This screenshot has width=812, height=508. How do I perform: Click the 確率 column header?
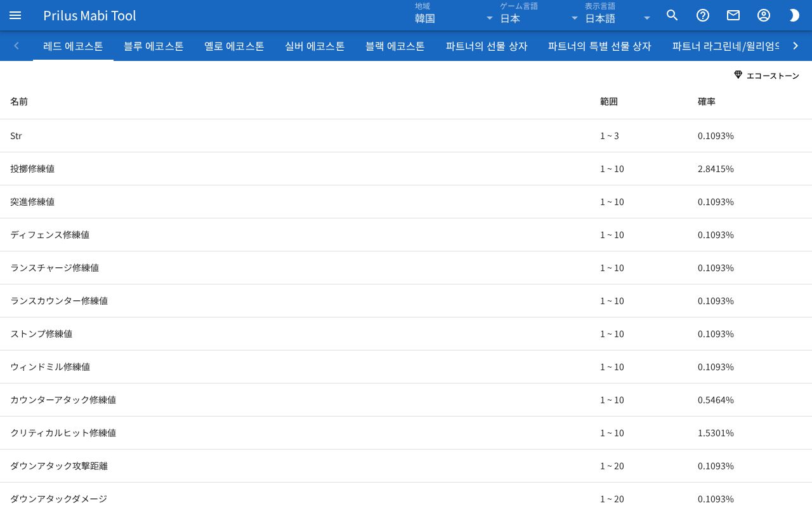tap(707, 102)
